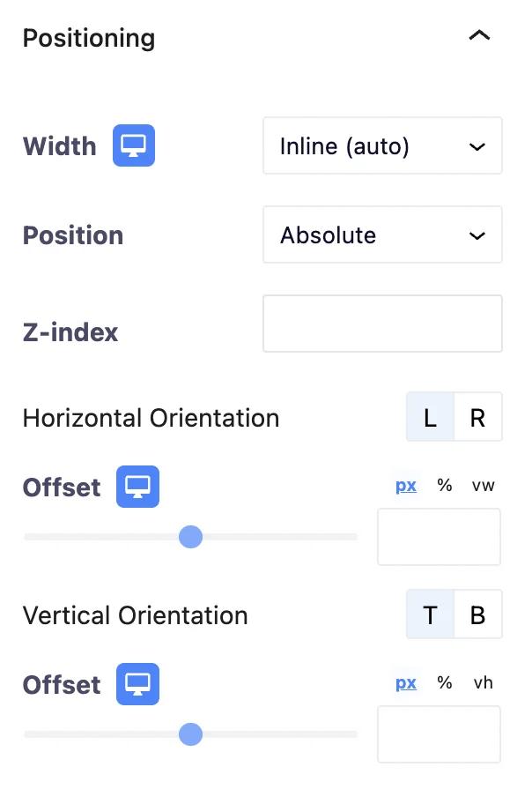The image size is (532, 804).
Task: Click the responsive display icon beside horizontal Offset
Action: pos(137,486)
